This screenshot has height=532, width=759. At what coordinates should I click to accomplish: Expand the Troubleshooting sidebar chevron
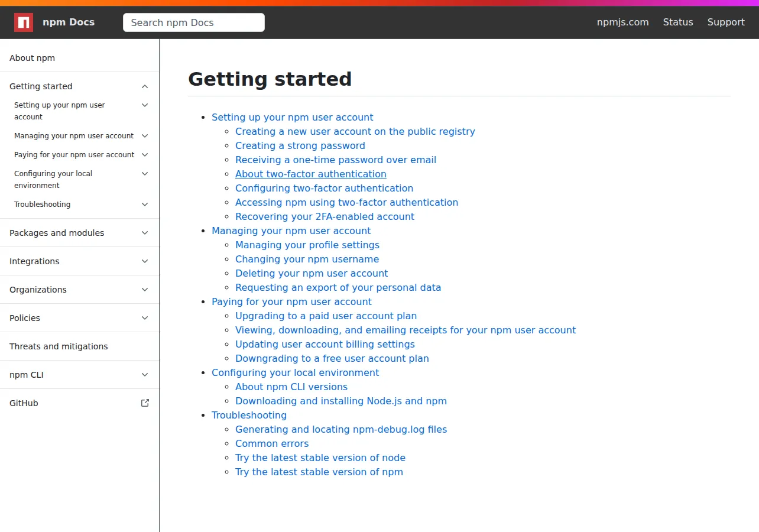click(145, 205)
